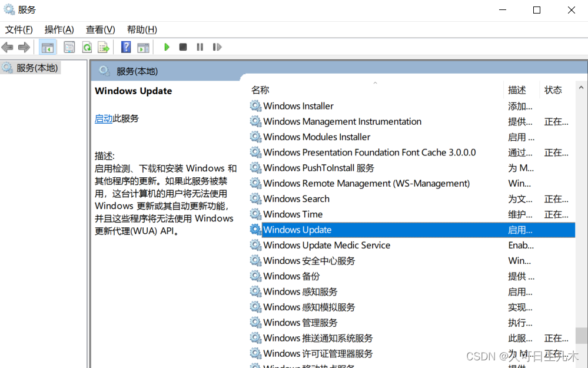Select the Windows Installer service name
This screenshot has width=588, height=368.
pyautogui.click(x=298, y=106)
